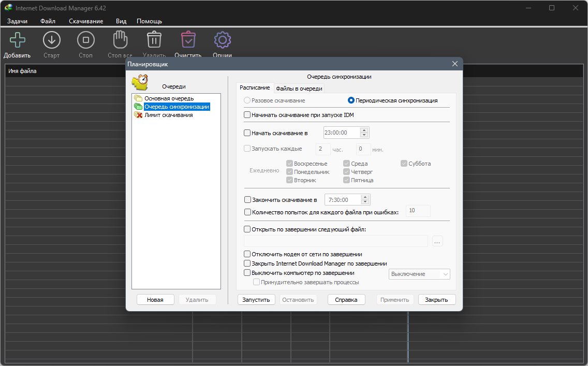
Task: Switch to Файлы в очереди tab
Action: click(x=299, y=89)
